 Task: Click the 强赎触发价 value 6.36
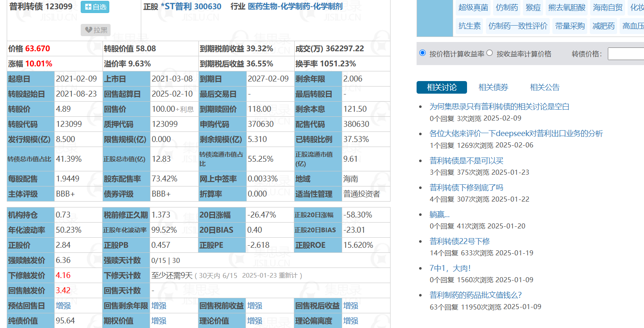click(x=63, y=260)
